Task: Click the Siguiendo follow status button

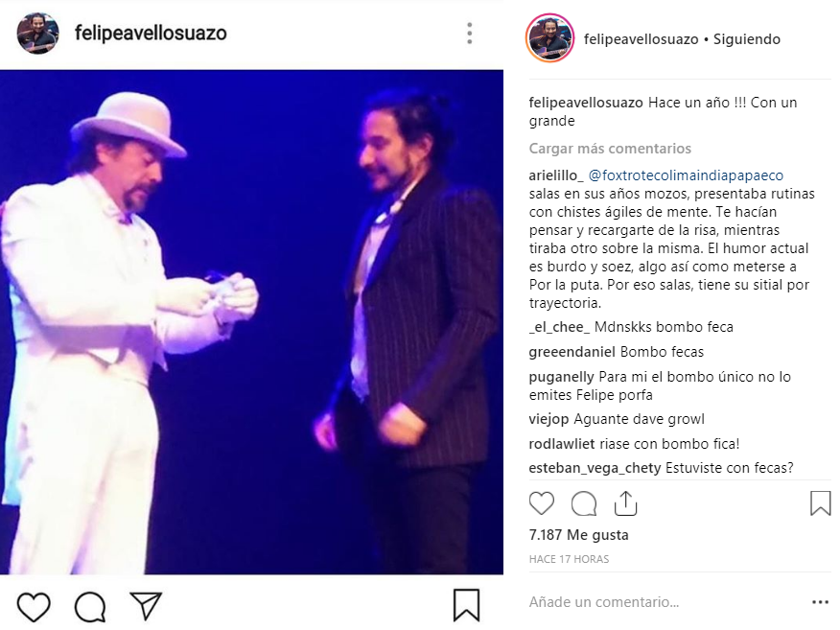Action: tap(746, 39)
